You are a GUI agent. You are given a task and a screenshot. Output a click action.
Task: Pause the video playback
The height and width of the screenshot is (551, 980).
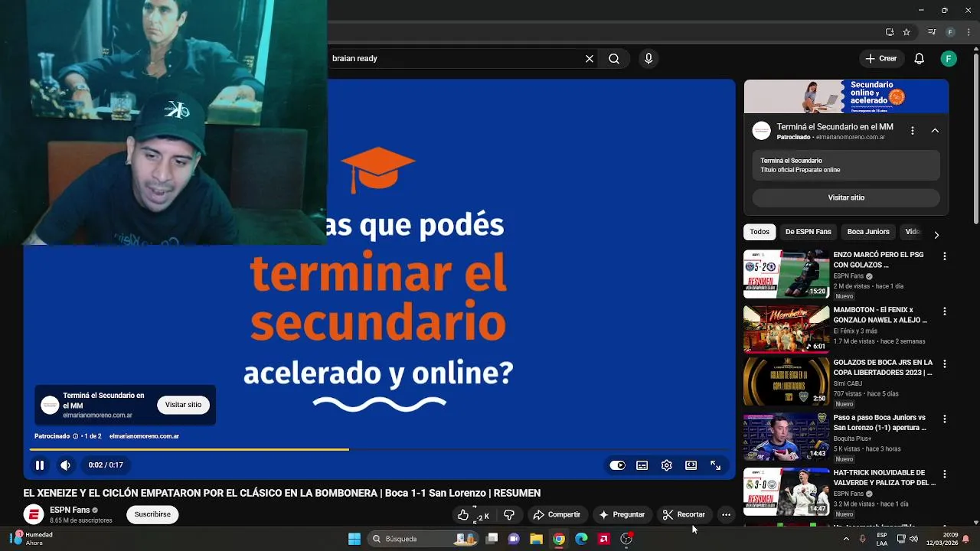40,465
